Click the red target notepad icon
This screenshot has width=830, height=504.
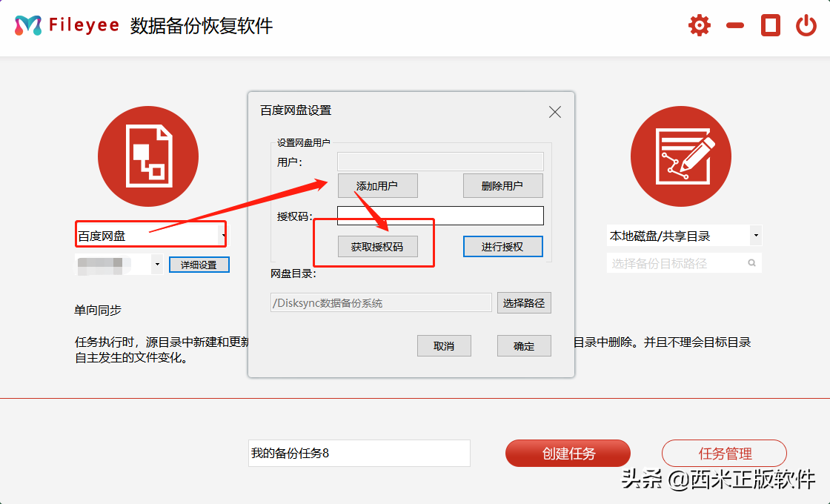[681, 156]
